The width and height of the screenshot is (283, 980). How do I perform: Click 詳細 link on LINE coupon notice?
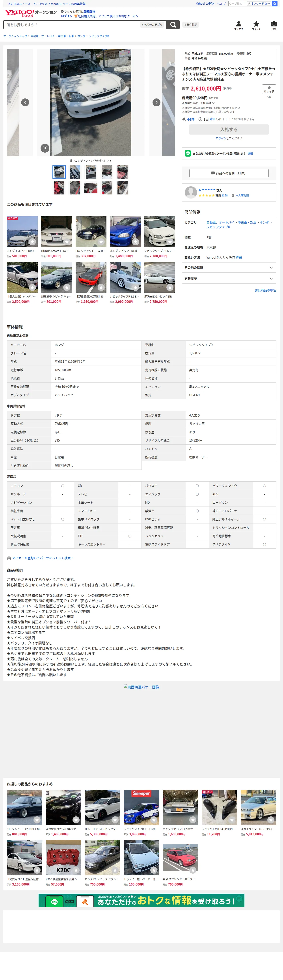click(250, 153)
